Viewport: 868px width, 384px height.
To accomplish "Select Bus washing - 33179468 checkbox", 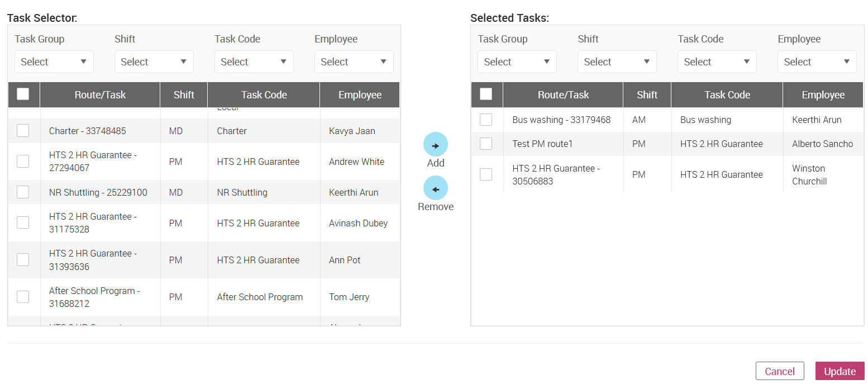I will pos(486,120).
